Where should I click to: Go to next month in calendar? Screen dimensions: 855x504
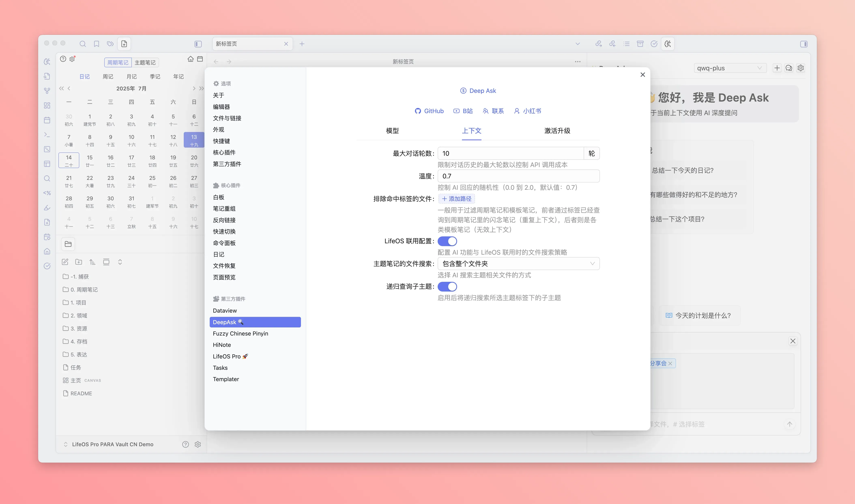point(194,88)
